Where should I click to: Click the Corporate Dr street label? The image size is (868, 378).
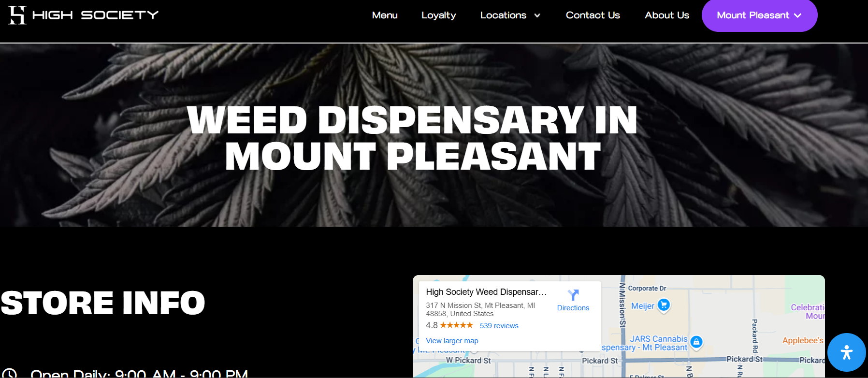[647, 289]
